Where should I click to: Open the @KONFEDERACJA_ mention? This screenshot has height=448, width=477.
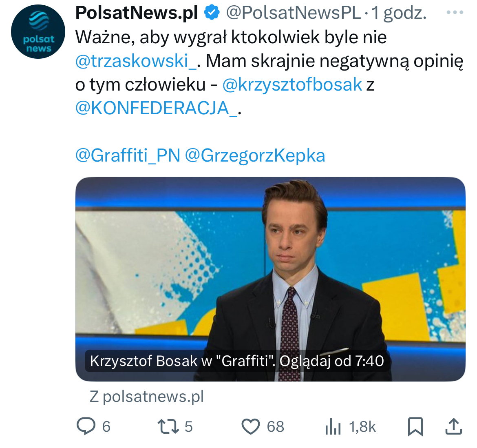(157, 108)
